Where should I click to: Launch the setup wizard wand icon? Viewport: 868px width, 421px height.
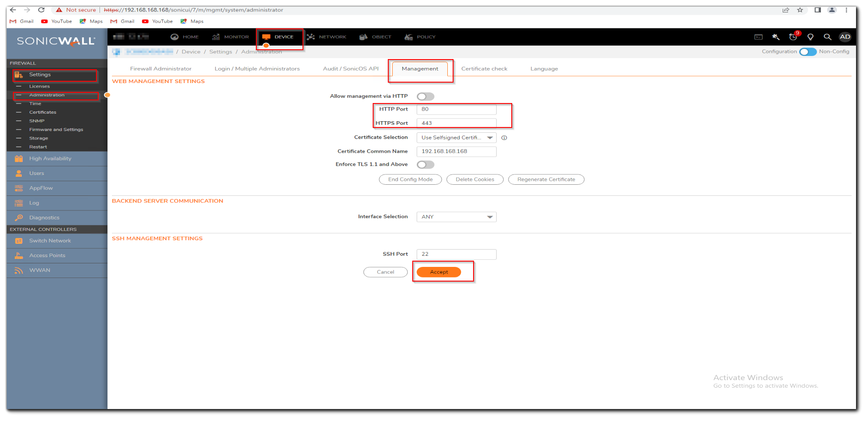click(776, 37)
